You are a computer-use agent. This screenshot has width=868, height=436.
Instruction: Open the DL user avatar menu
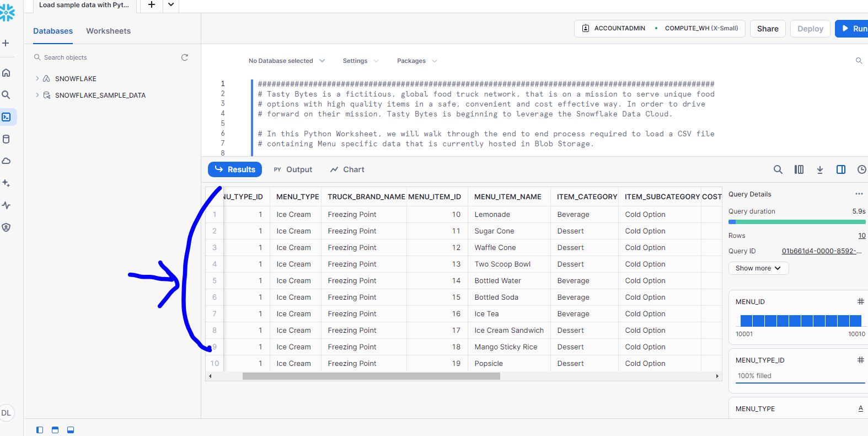[x=6, y=413]
